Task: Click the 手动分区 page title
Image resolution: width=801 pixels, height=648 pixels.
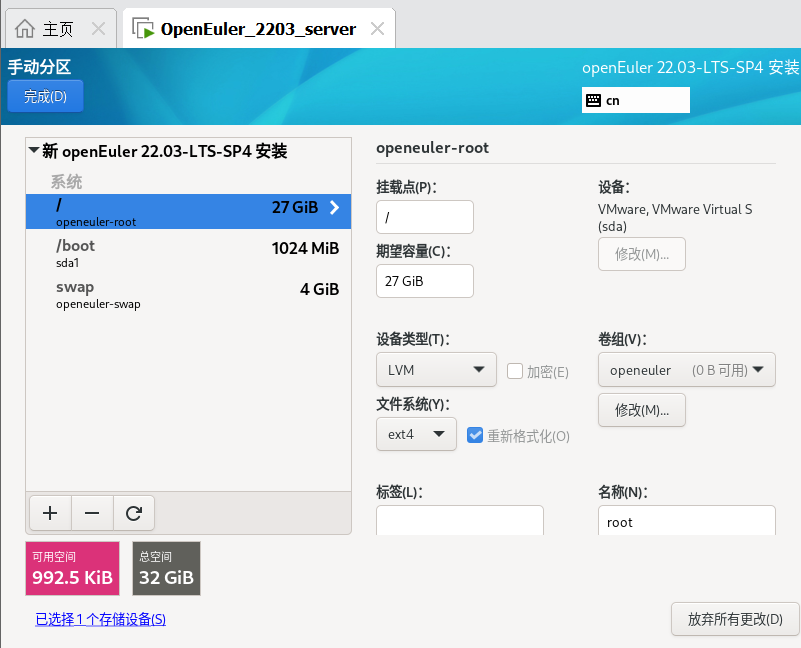Action: click(x=39, y=67)
